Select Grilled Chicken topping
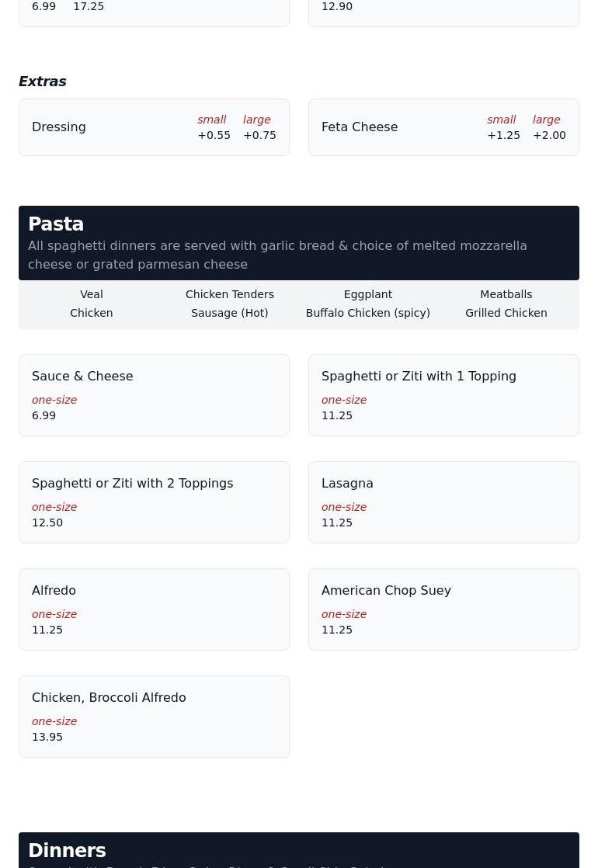 click(506, 313)
